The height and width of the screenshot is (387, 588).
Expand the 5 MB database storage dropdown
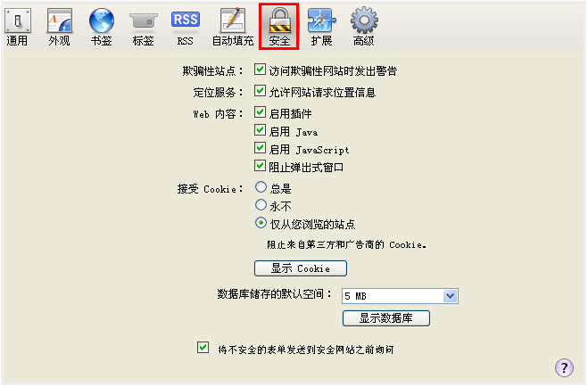tap(400, 296)
